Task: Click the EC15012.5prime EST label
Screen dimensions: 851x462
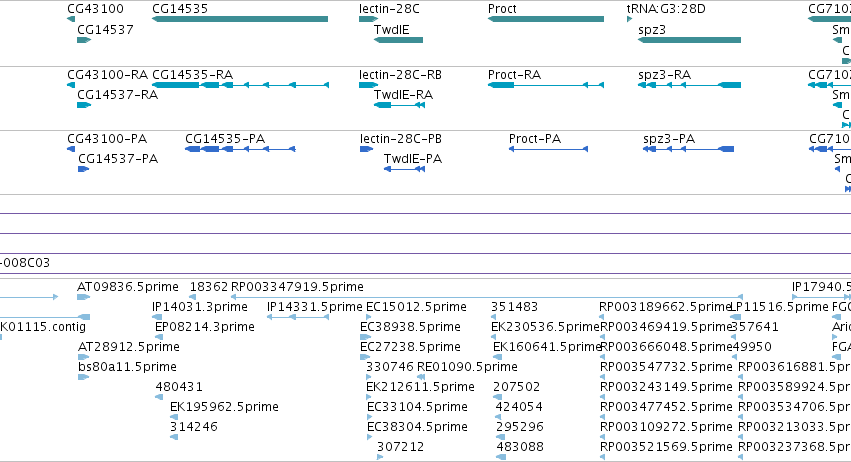Action: (416, 307)
